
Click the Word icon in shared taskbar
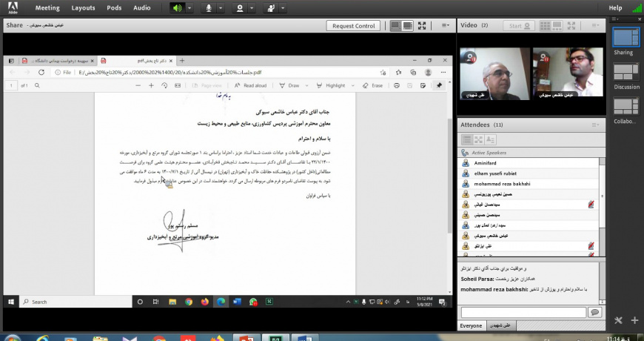click(237, 302)
